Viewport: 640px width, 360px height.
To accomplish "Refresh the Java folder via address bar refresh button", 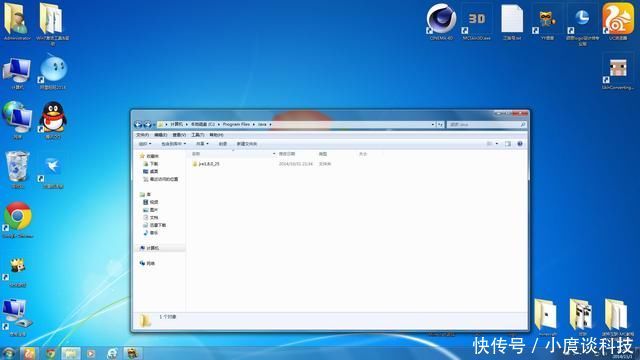I will point(440,124).
